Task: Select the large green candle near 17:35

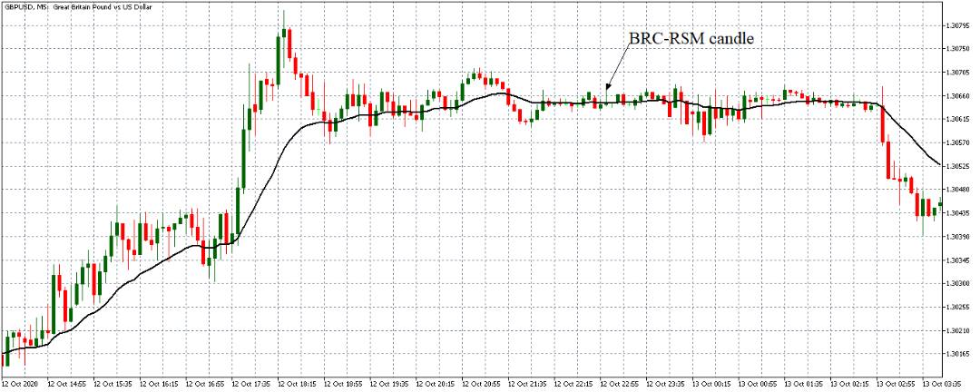Action: point(244,154)
